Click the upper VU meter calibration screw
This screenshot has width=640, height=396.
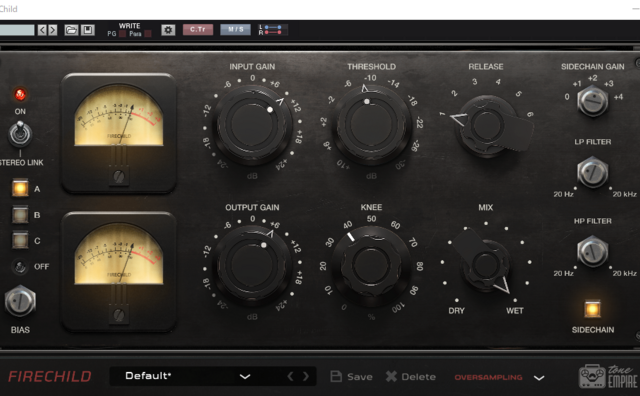[119, 176]
